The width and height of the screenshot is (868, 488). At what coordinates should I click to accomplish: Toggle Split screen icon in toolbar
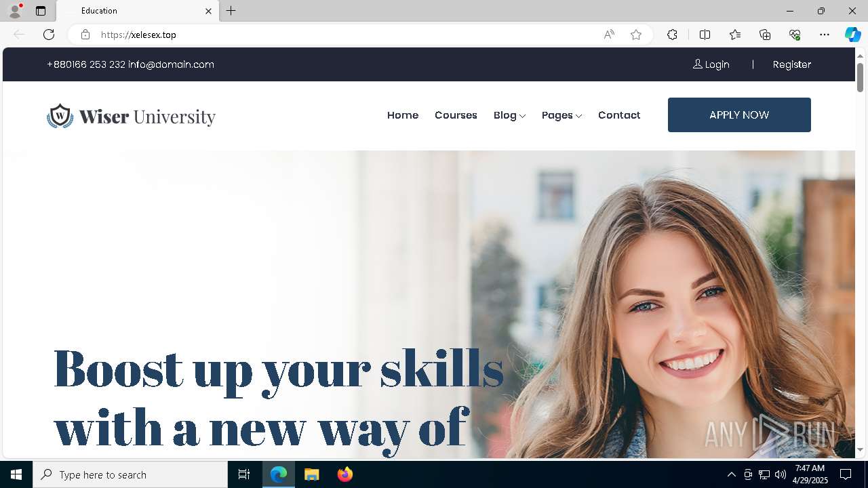tap(705, 35)
